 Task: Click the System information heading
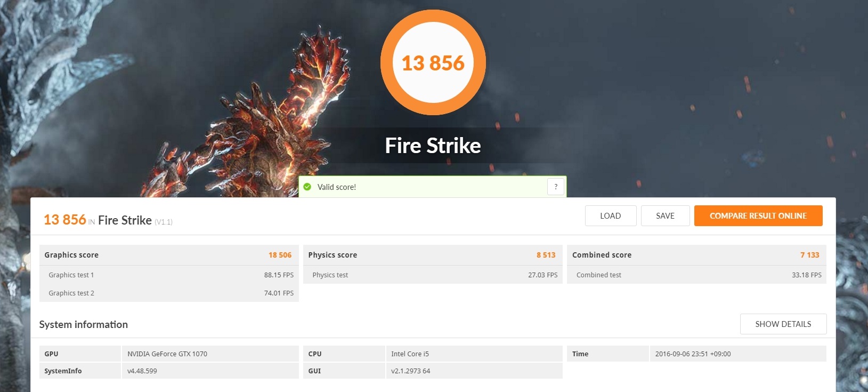83,324
